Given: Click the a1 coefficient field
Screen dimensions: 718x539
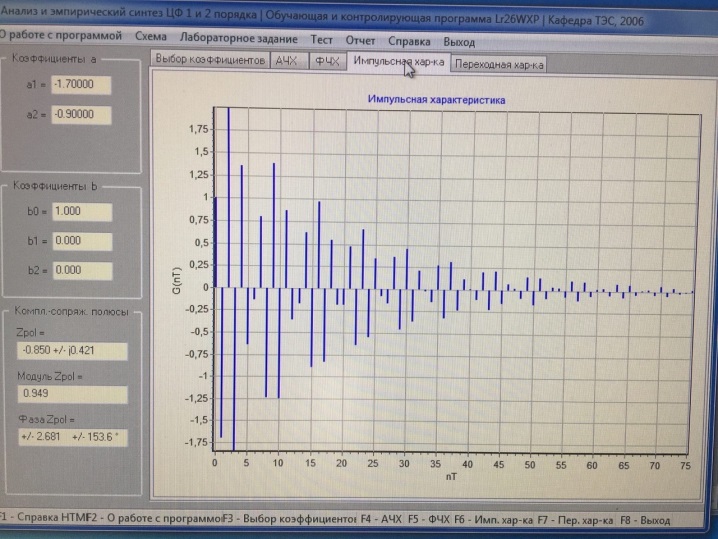Looking at the screenshot, I should (x=81, y=85).
